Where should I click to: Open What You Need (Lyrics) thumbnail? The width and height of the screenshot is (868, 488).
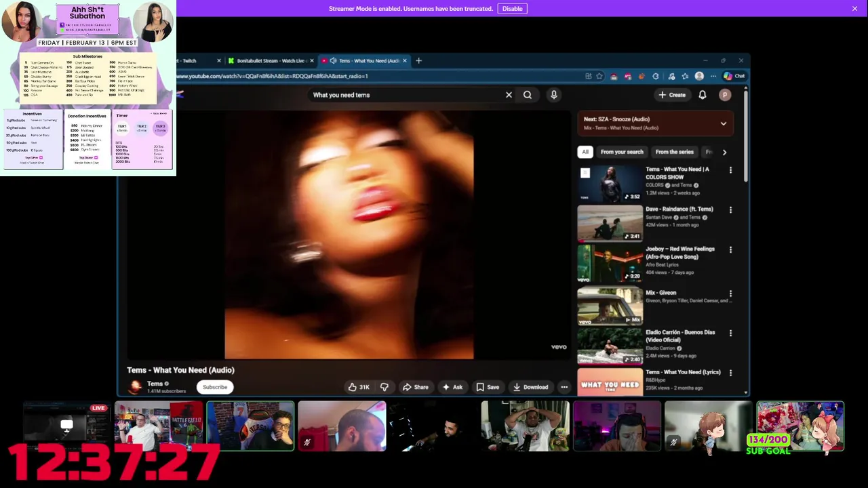[x=610, y=382]
